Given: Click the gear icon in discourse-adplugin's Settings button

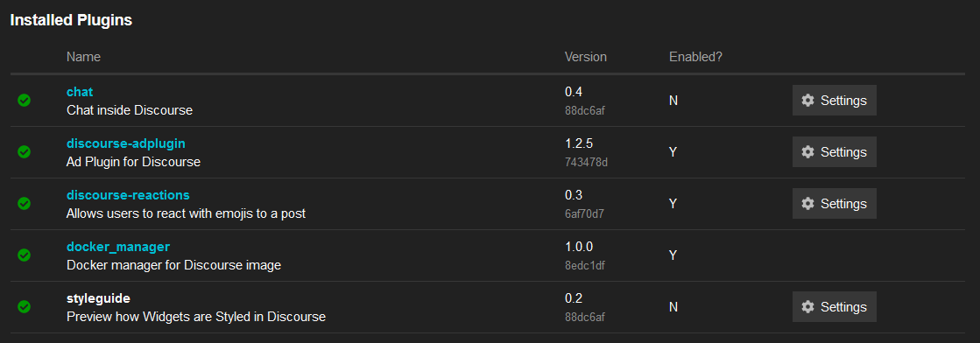Looking at the screenshot, I should click(807, 152).
